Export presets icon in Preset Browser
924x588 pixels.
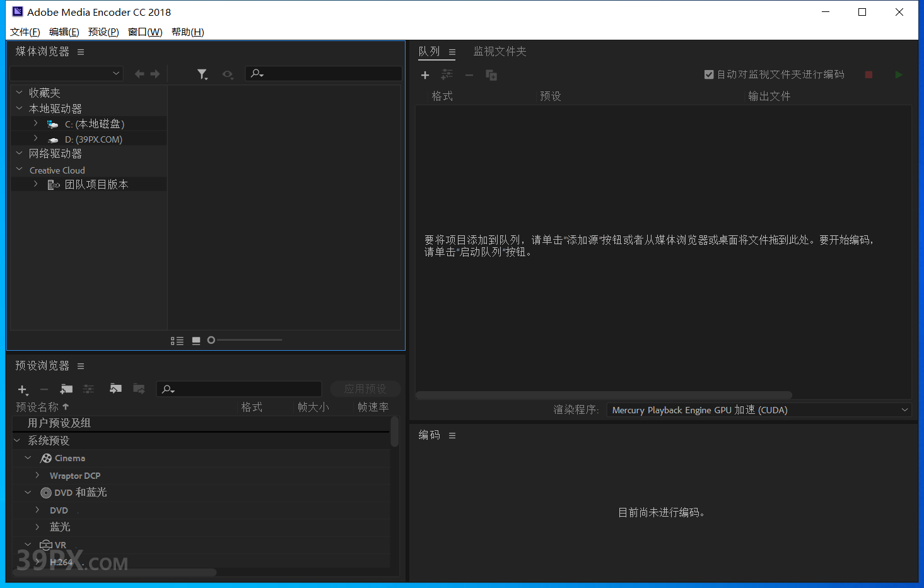(139, 388)
